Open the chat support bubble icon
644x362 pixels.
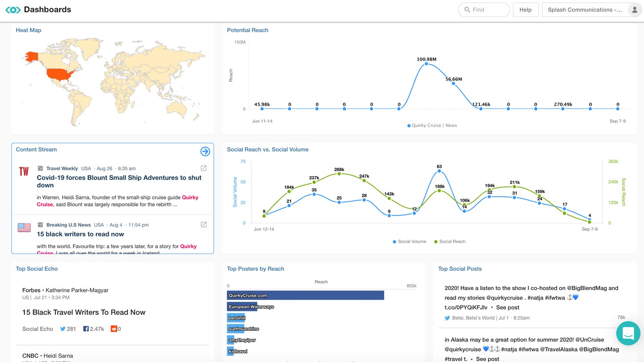coord(628,333)
